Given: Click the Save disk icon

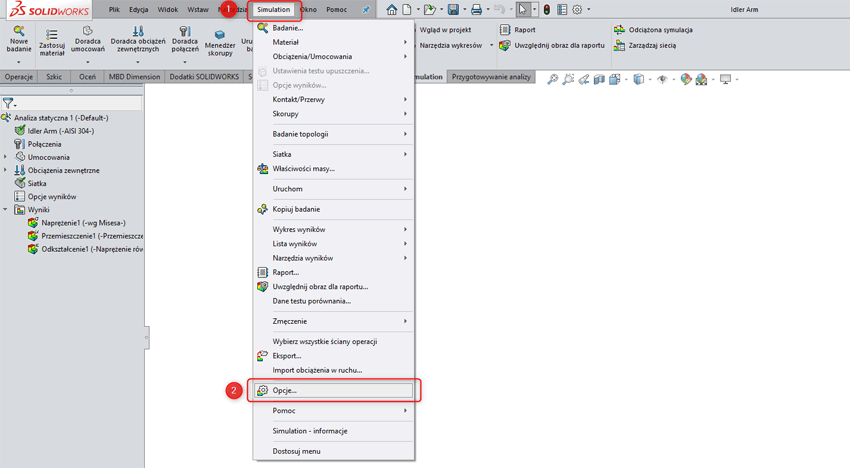Looking at the screenshot, I should coord(453,9).
